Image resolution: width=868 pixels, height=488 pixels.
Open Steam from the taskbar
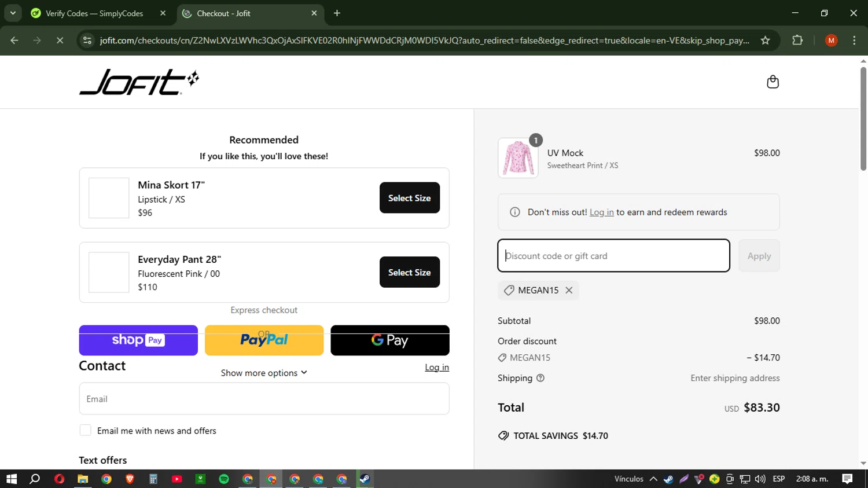[365, 479]
